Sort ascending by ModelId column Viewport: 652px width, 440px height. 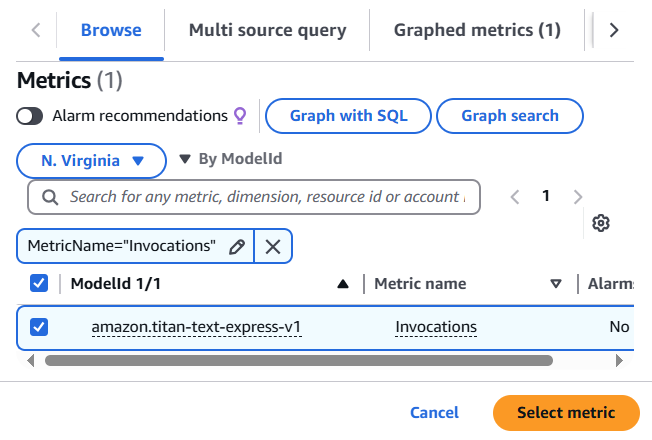pyautogui.click(x=343, y=284)
